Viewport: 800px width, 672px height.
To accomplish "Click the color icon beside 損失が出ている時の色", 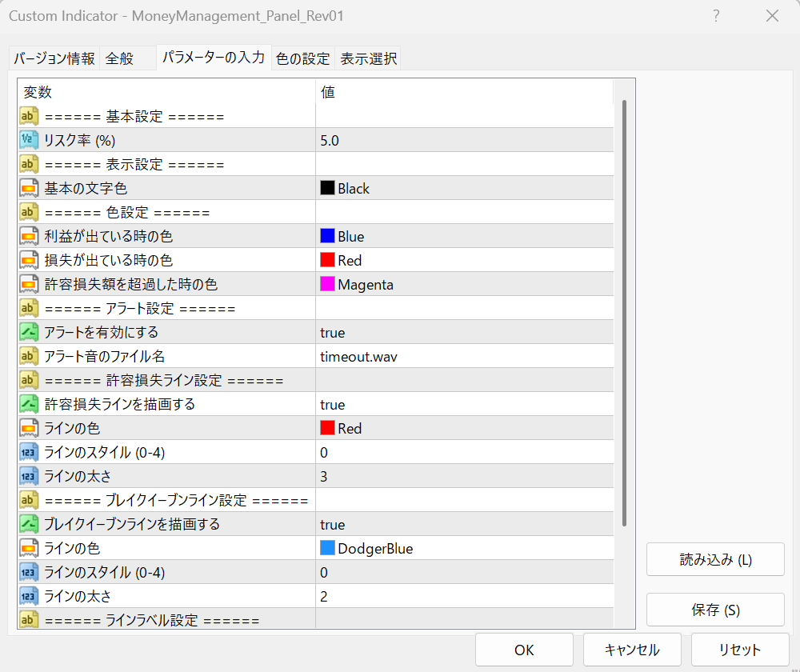I will click(x=29, y=260).
